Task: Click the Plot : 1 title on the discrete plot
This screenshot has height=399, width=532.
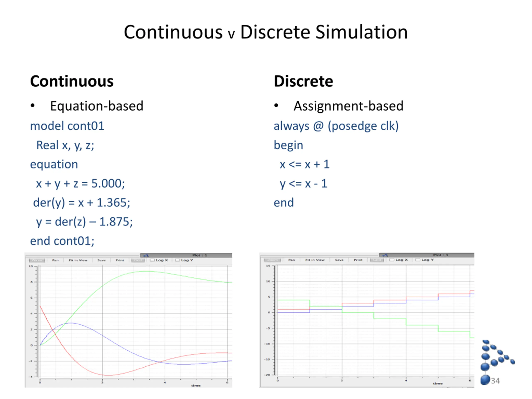Action: (x=441, y=255)
